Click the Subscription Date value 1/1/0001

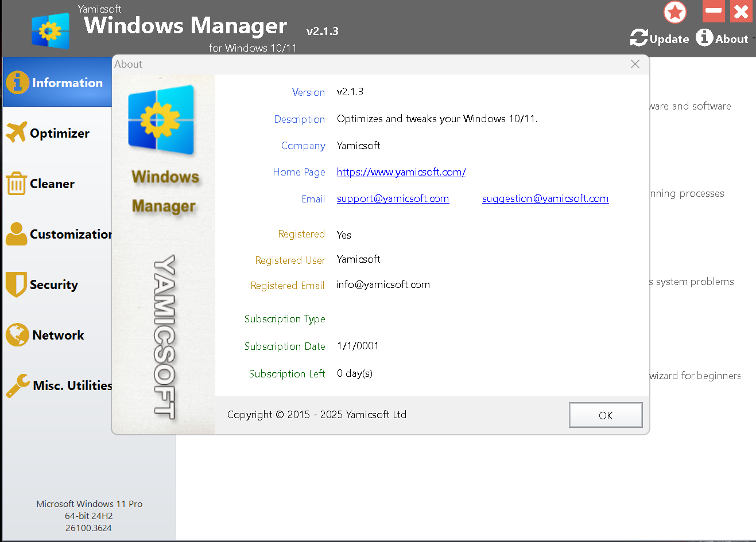[x=358, y=346]
